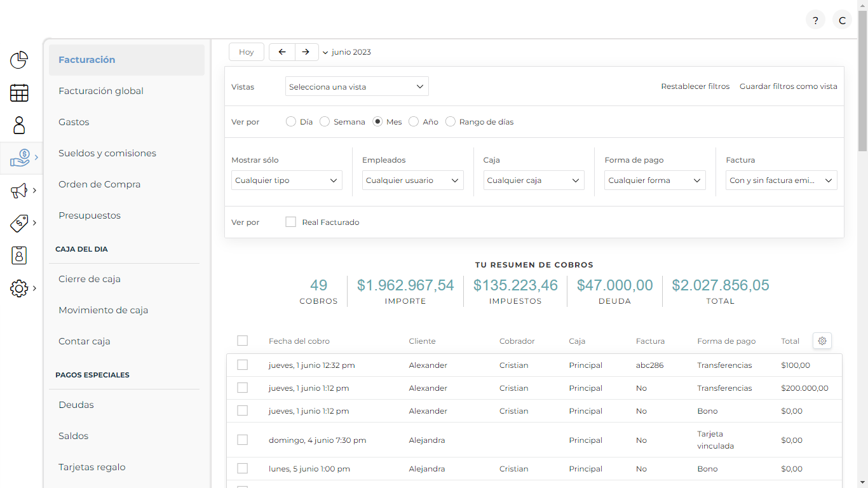Image resolution: width=868 pixels, height=488 pixels.
Task: Click the page vertical scrollbar thumb
Action: click(862, 81)
